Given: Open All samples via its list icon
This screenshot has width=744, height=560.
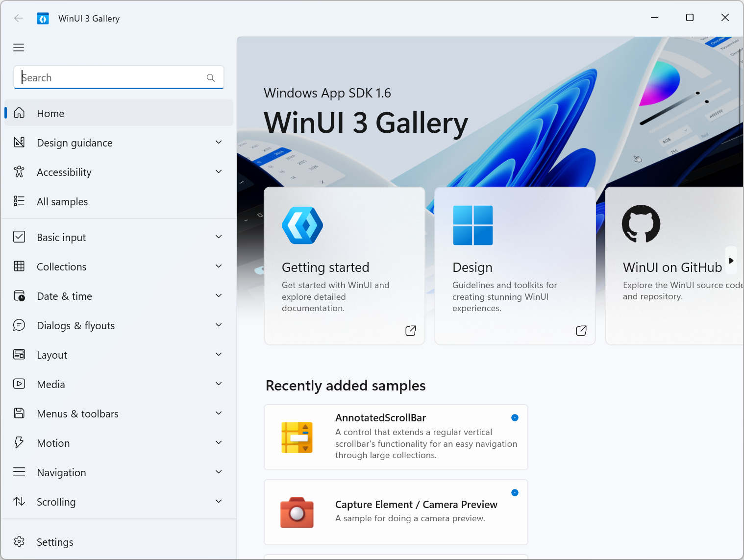Looking at the screenshot, I should [x=19, y=201].
